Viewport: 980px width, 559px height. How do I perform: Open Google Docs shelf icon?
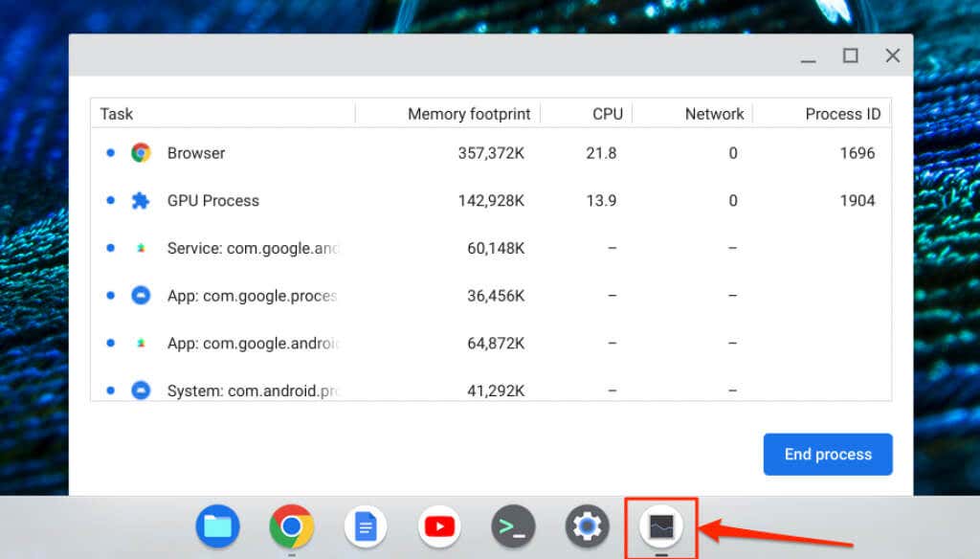365,526
